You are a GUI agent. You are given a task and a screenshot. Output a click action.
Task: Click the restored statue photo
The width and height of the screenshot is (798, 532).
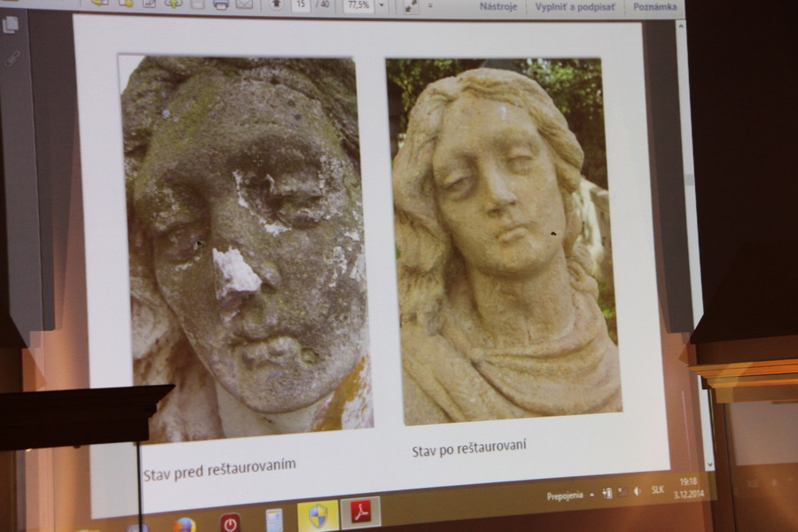(504, 241)
